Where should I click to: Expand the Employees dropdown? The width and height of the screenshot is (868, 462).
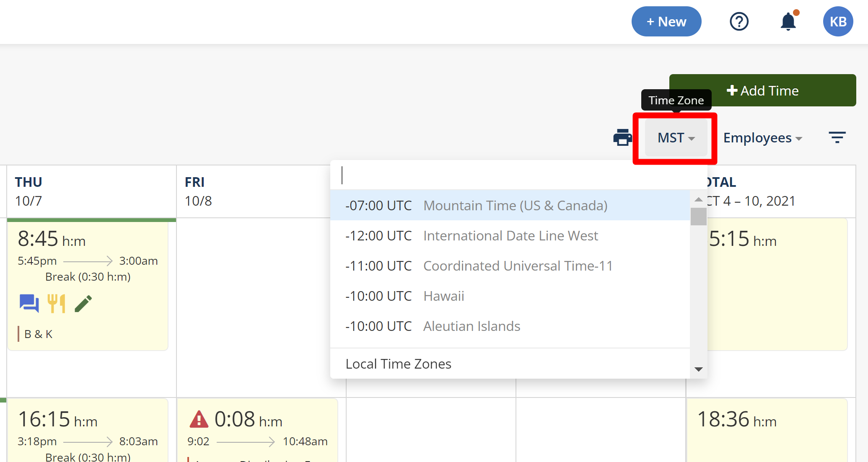pyautogui.click(x=762, y=138)
